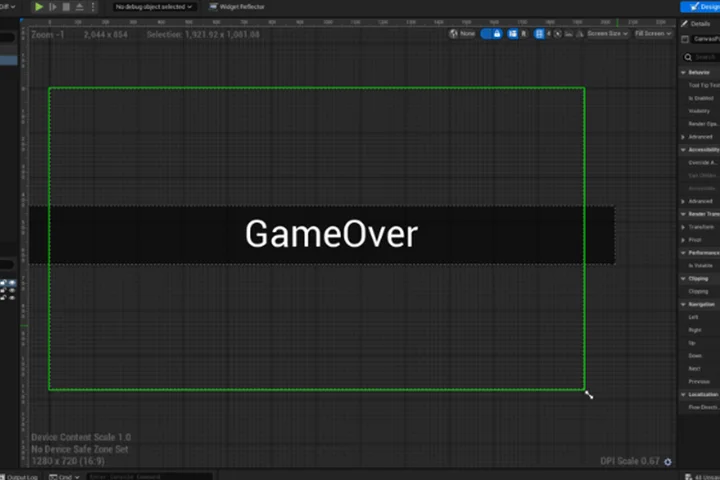The image size is (720, 480).
Task: Start Play in the widget editor toolbar
Action: (39, 6)
